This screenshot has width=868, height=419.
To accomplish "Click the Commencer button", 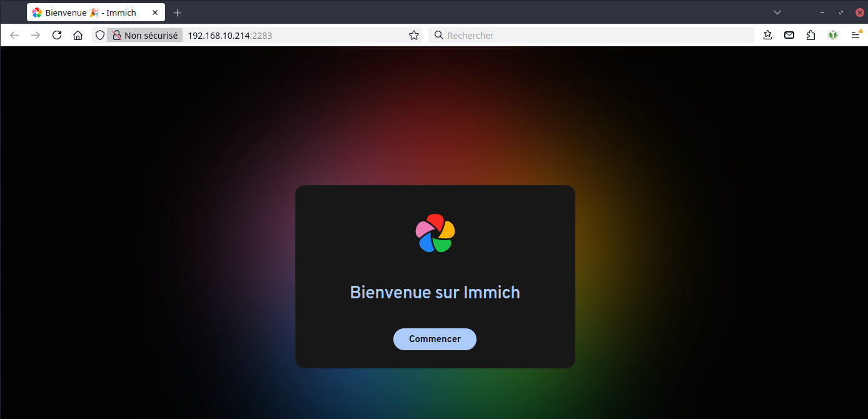I will [x=435, y=339].
